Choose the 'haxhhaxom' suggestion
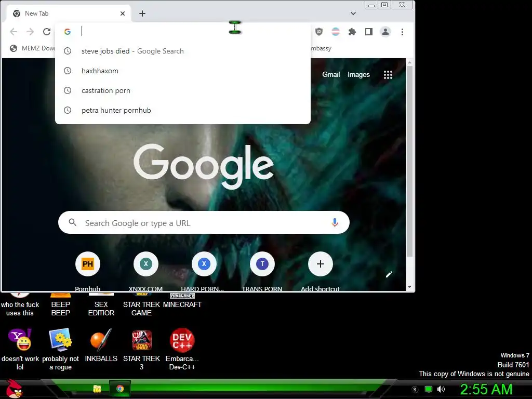Image resolution: width=532 pixels, height=399 pixels. [x=182, y=71]
